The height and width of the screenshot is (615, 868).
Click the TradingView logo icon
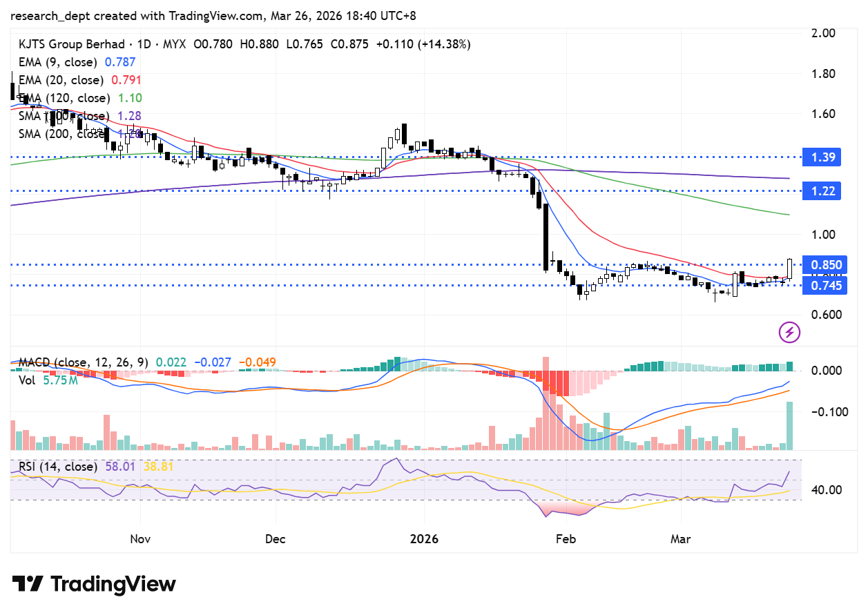(28, 584)
